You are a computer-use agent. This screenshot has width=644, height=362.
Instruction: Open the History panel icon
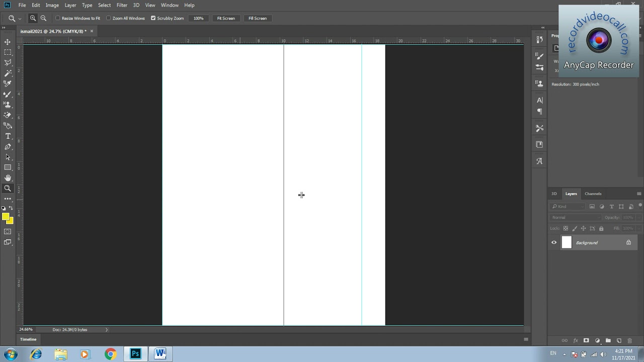tap(539, 39)
